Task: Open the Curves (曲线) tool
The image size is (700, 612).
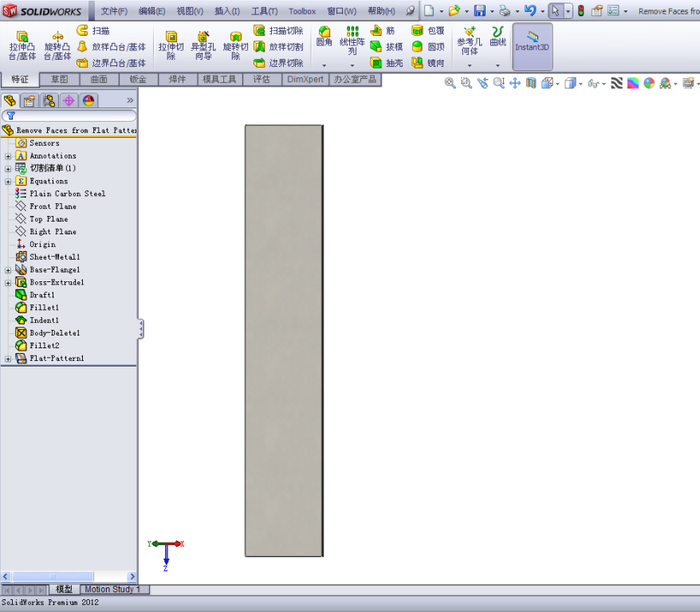Action: pos(497,37)
